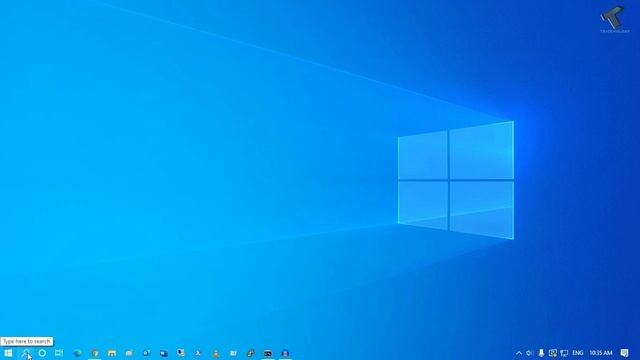This screenshot has width=640, height=360.
Task: Open the black terminal window icon
Action: 268,353
